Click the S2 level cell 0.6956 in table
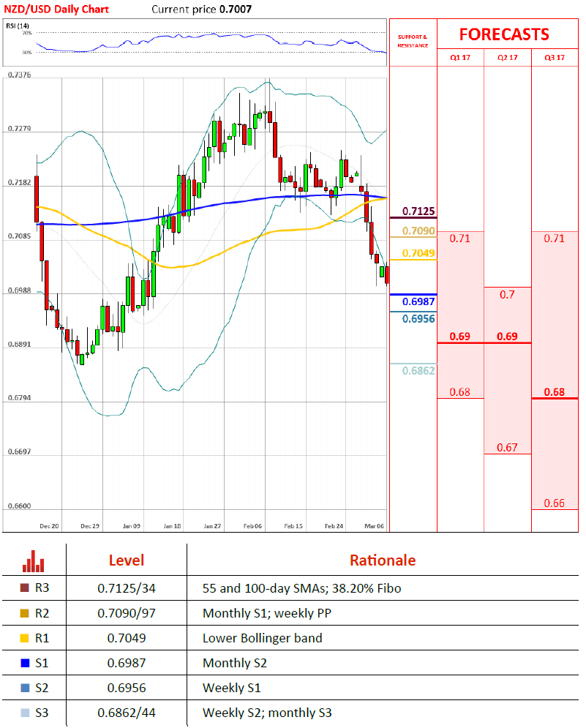The width and height of the screenshot is (586, 728). [127, 688]
